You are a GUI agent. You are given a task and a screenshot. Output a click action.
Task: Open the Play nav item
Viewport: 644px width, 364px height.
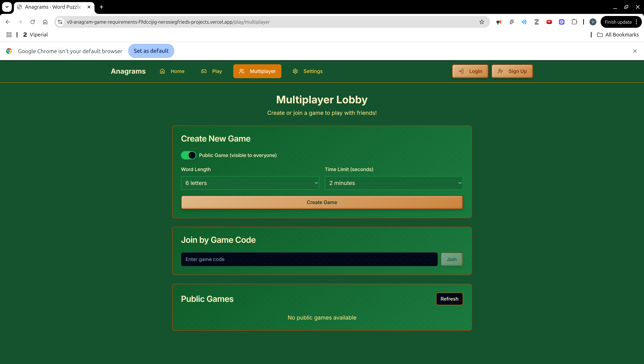click(212, 71)
